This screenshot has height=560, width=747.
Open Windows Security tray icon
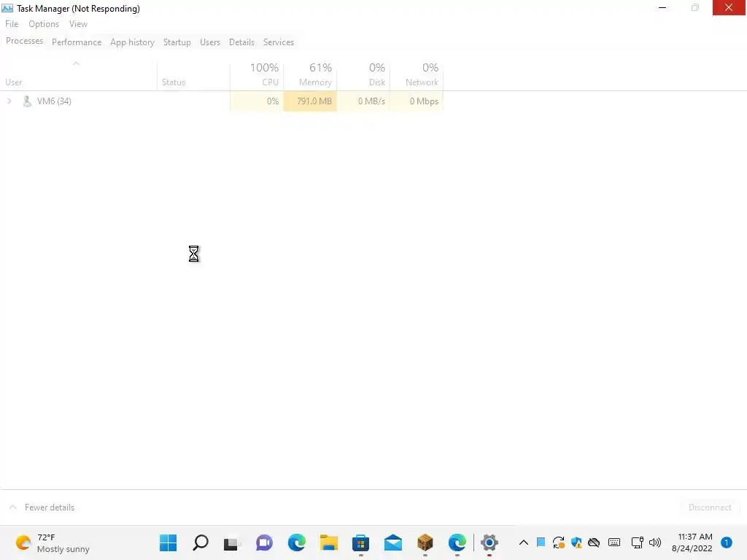coord(576,542)
